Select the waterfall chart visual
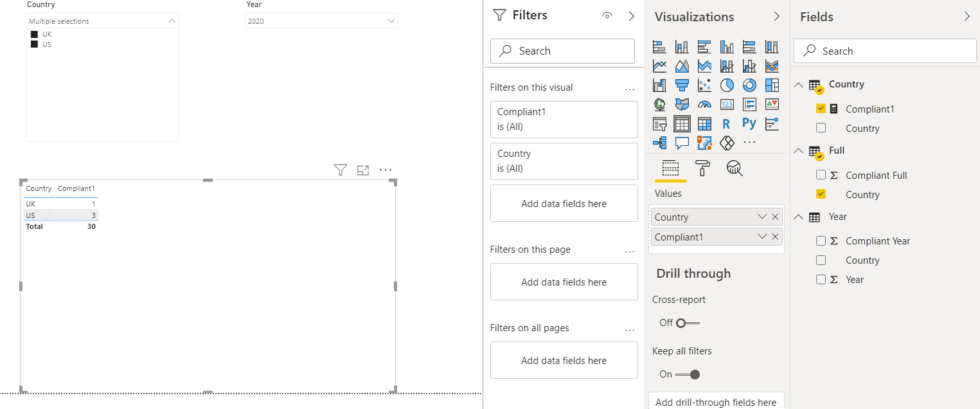The width and height of the screenshot is (980, 409). tap(659, 85)
